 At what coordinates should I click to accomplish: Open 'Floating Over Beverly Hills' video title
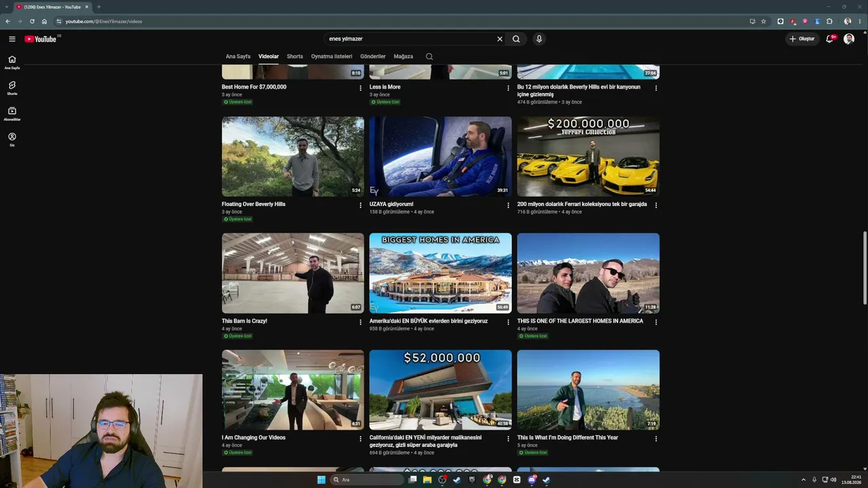click(x=254, y=204)
